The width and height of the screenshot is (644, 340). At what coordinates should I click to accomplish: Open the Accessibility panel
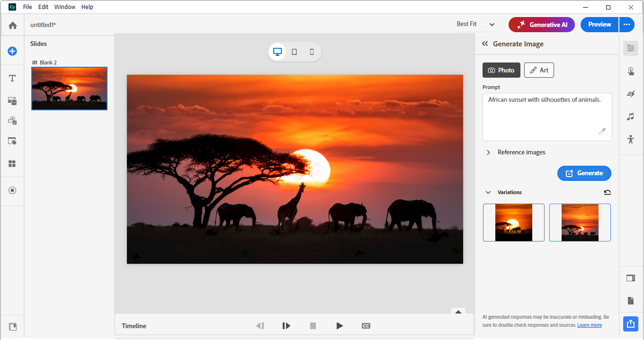pyautogui.click(x=630, y=139)
